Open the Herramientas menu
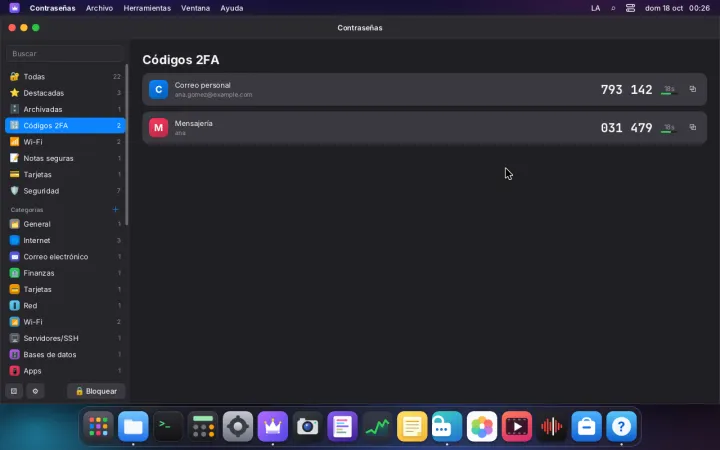 click(147, 8)
